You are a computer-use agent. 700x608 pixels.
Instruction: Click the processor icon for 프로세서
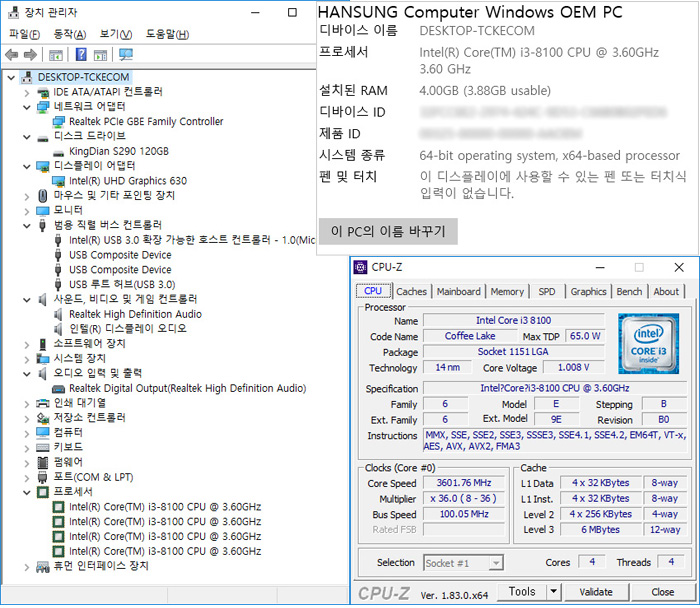point(43,492)
